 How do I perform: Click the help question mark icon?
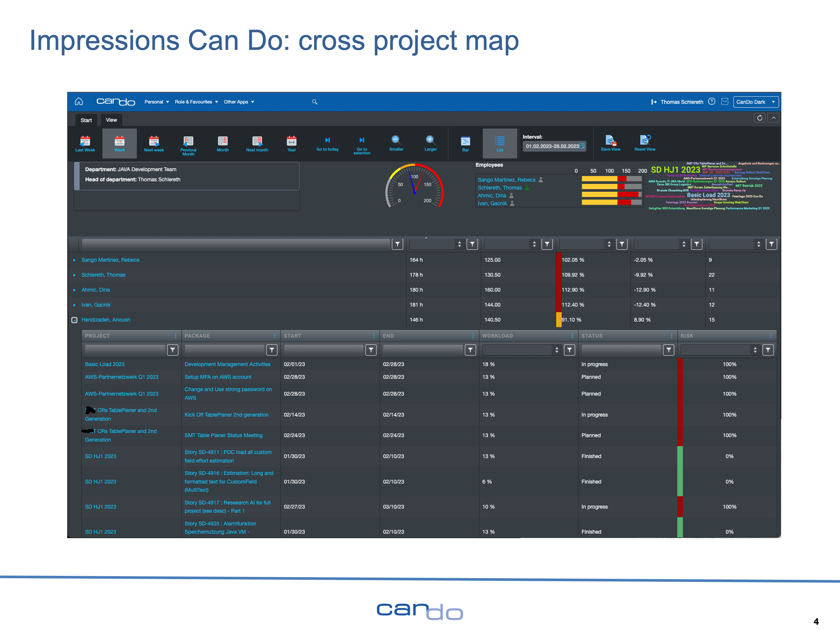tap(712, 101)
